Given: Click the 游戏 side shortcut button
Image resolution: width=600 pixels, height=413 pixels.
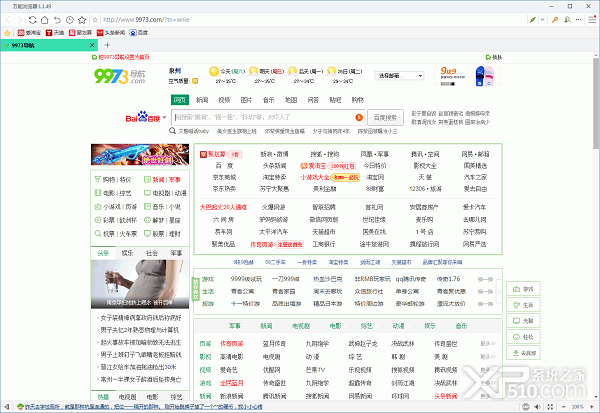Looking at the screenshot, I should coord(523,289).
